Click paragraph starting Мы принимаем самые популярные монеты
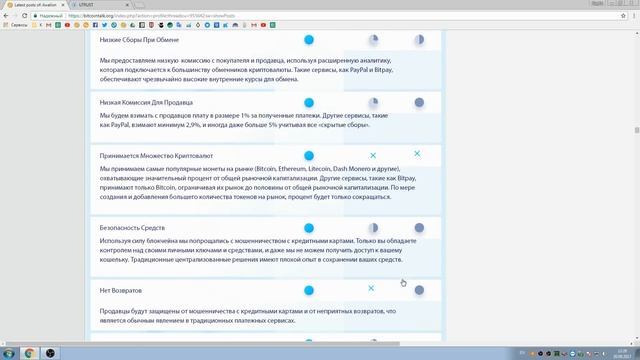This screenshot has height=360, width=640. (x=258, y=182)
